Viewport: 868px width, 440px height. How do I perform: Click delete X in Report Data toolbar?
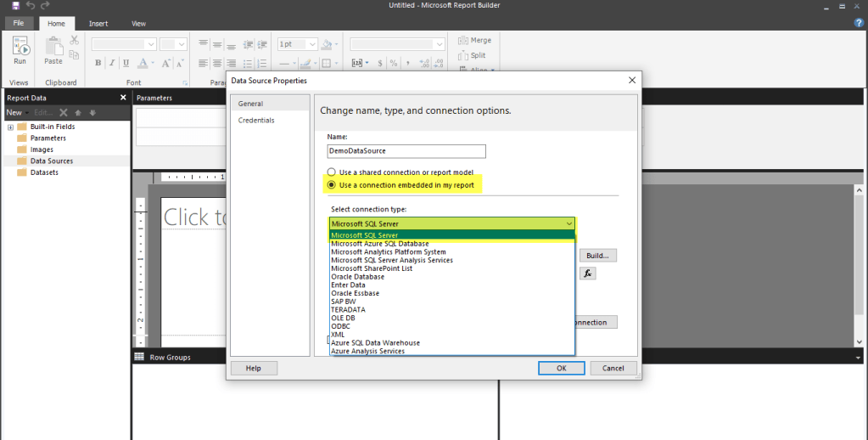tap(64, 112)
